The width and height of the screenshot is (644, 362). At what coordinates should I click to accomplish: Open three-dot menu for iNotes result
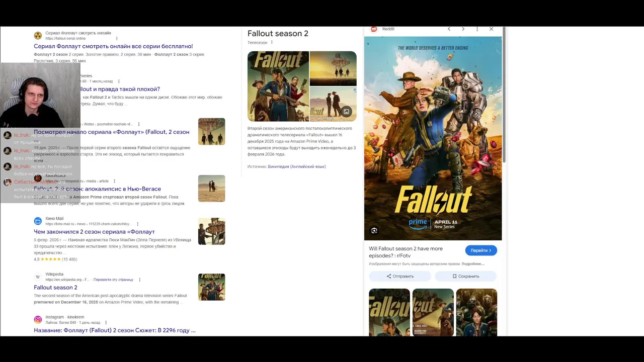point(139,124)
